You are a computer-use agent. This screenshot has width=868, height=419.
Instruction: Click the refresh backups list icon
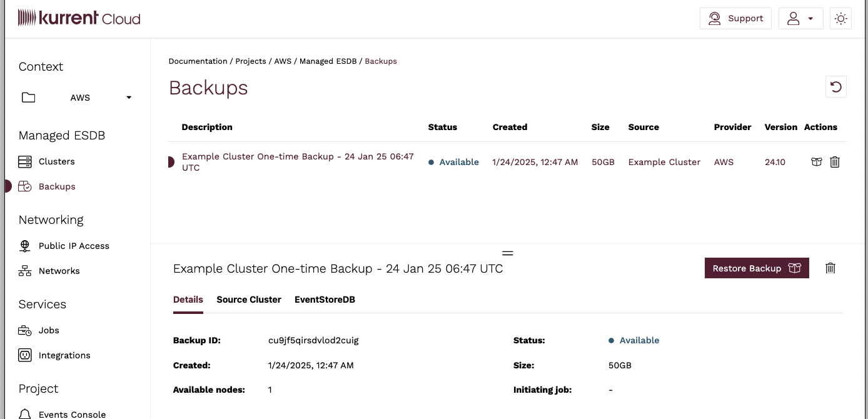coord(836,87)
